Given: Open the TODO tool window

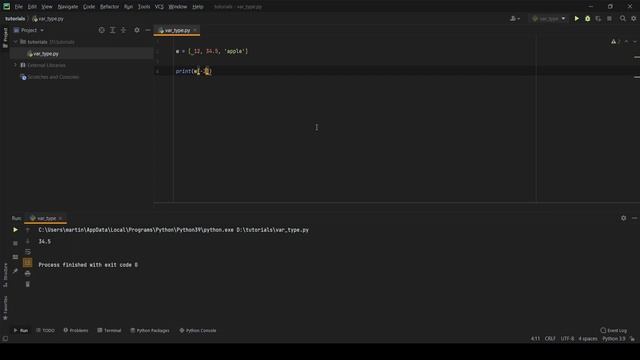Looking at the screenshot, I should [45, 331].
